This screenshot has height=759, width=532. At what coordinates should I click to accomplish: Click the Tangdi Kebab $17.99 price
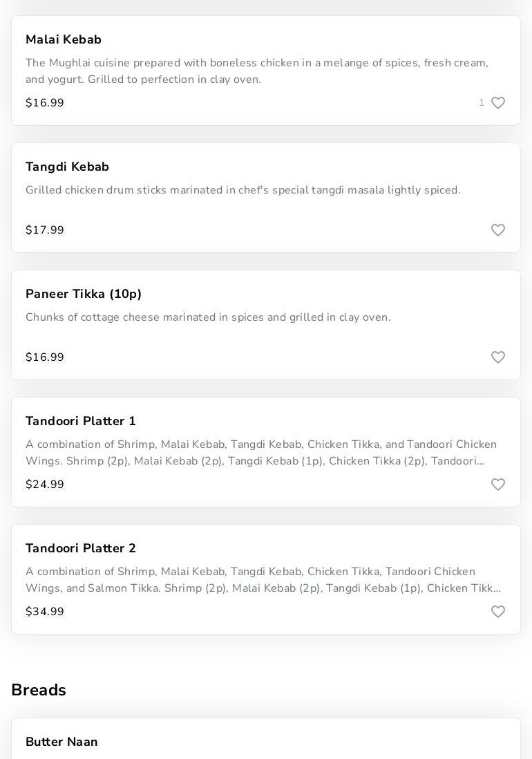45,230
